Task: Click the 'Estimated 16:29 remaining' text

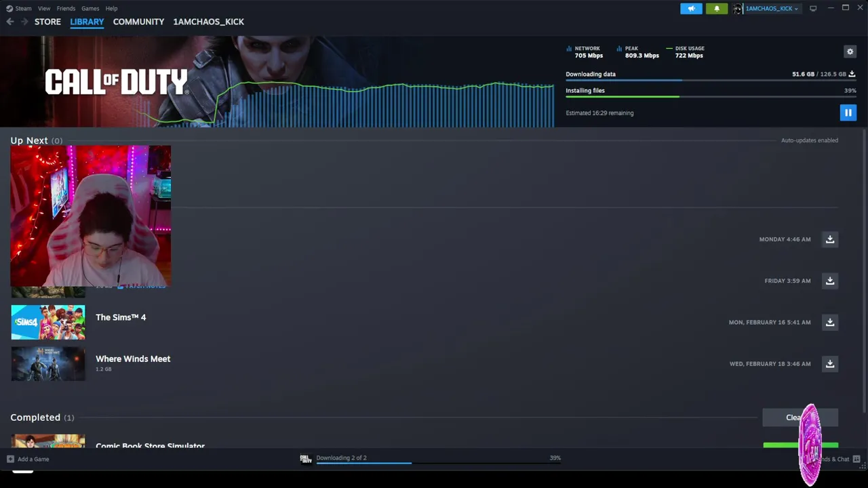Action: click(599, 113)
